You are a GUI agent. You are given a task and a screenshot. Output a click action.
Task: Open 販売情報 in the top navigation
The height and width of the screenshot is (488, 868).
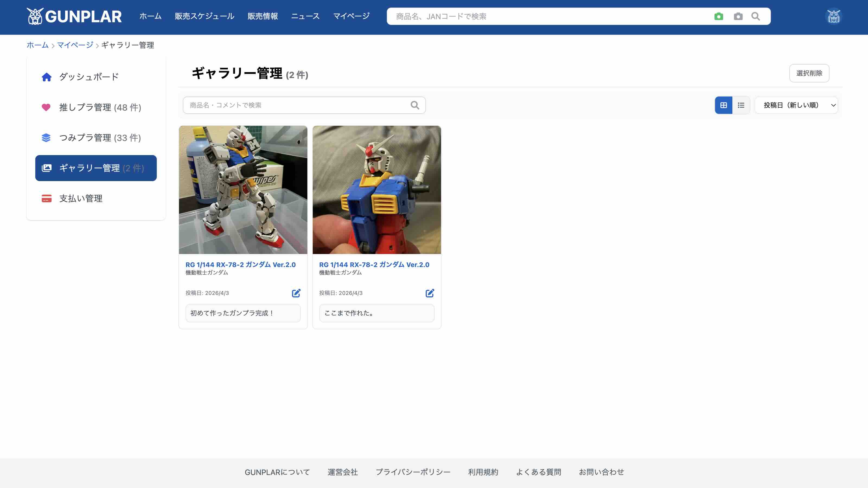click(263, 16)
